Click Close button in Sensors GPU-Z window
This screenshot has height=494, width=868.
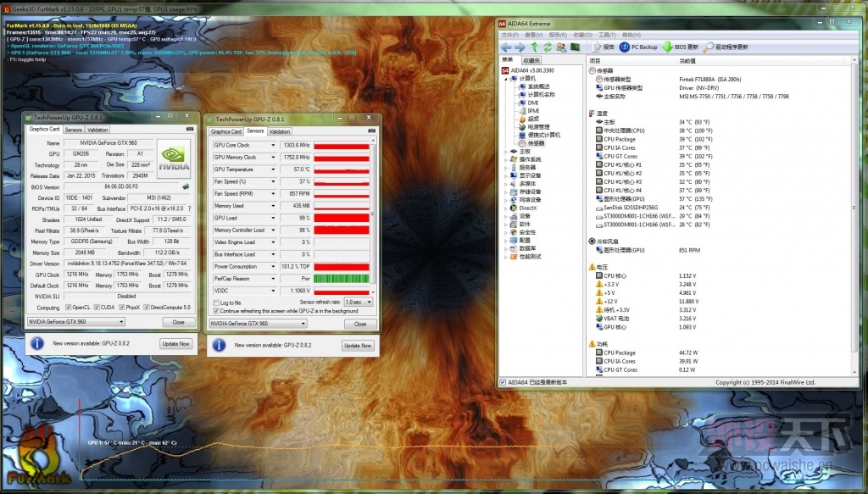(360, 324)
